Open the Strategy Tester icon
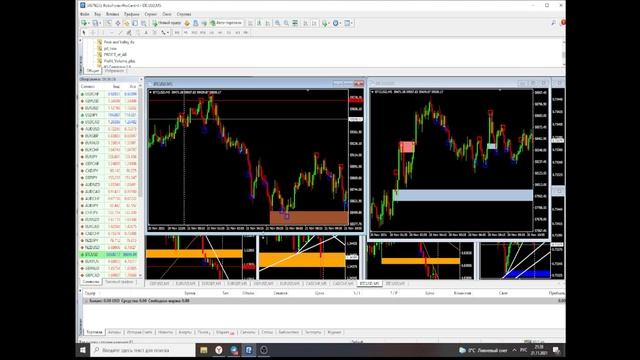Viewport: 640px width, 360px height. pos(144,23)
